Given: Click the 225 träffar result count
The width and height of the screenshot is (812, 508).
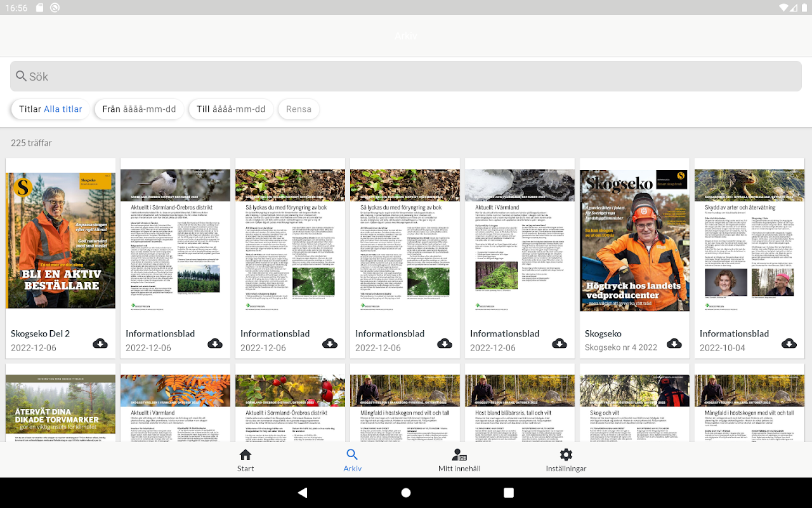Looking at the screenshot, I should pyautogui.click(x=32, y=143).
